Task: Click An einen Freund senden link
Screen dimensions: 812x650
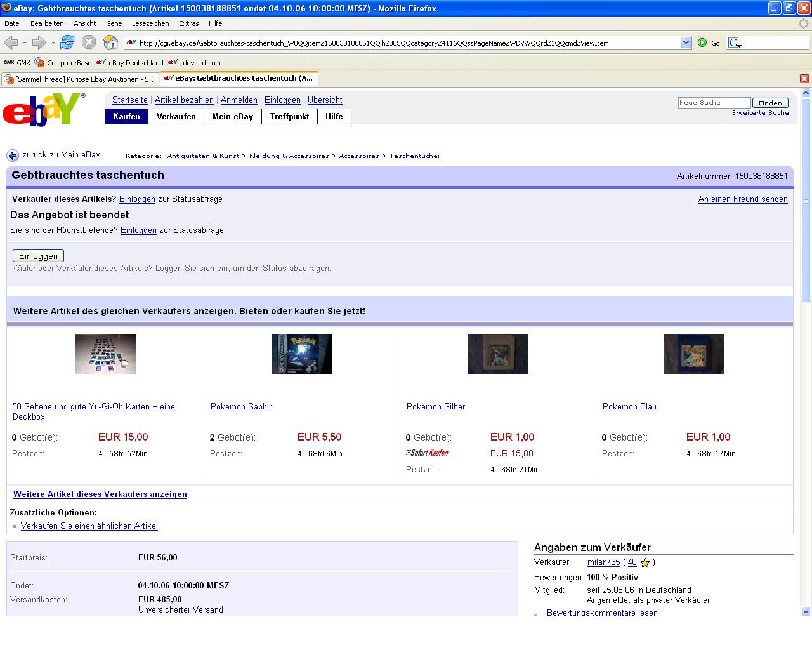Action: (x=743, y=199)
